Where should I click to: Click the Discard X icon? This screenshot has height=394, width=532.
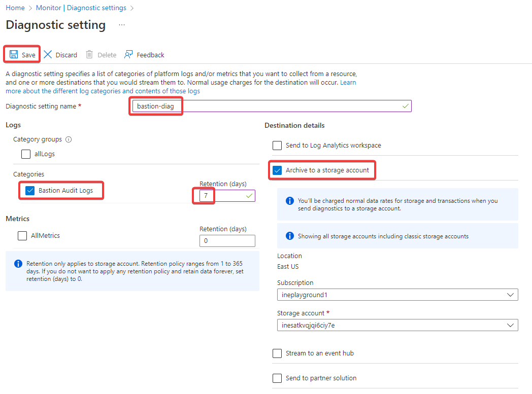click(48, 55)
